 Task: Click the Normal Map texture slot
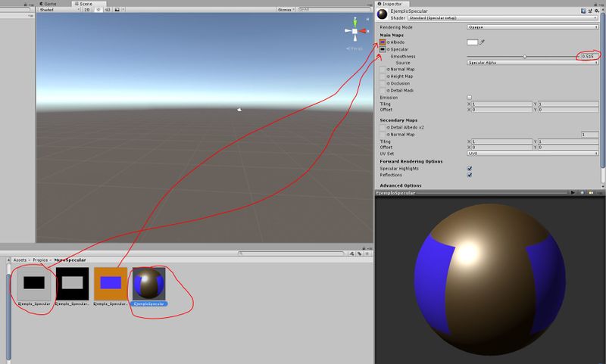point(383,70)
